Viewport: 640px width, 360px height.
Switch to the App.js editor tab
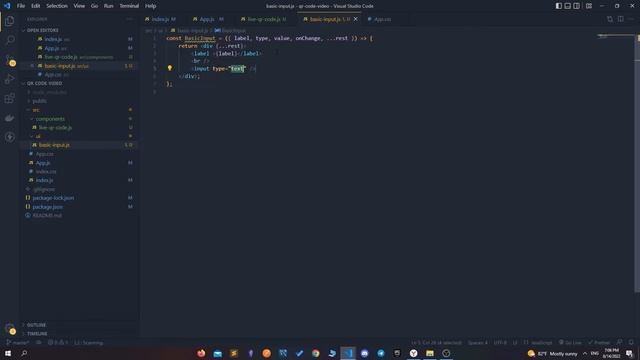tap(210, 19)
